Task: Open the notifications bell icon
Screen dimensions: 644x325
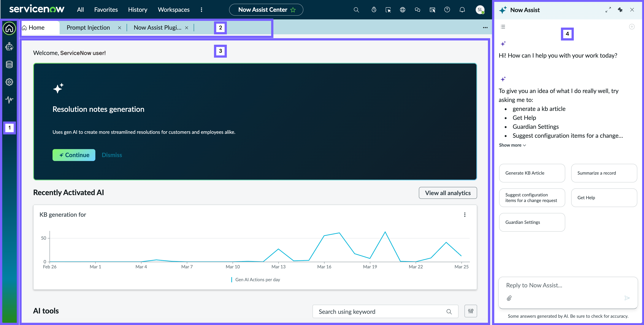Action: (x=462, y=10)
